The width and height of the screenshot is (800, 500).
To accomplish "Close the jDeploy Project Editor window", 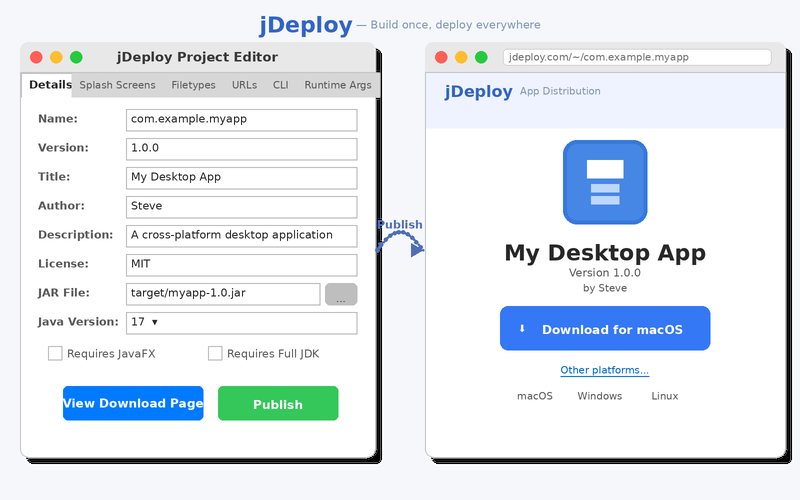I will tap(36, 57).
